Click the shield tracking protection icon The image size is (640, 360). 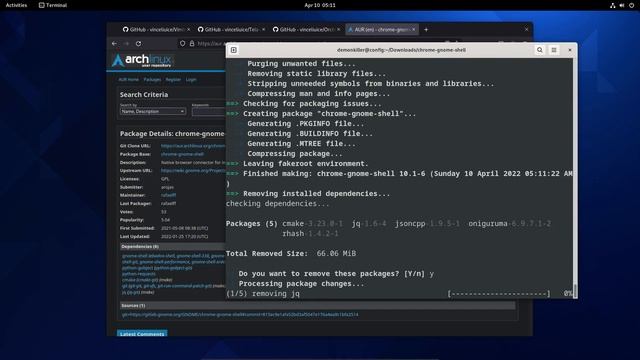click(182, 43)
